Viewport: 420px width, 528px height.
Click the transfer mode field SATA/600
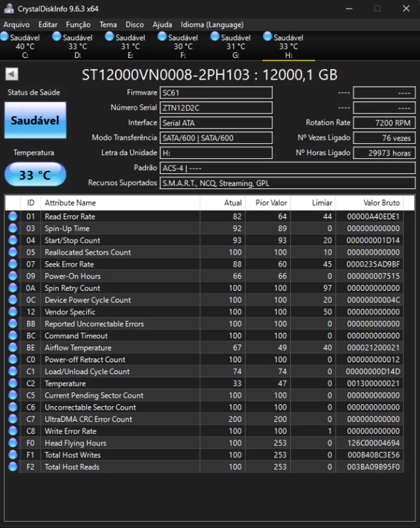216,138
